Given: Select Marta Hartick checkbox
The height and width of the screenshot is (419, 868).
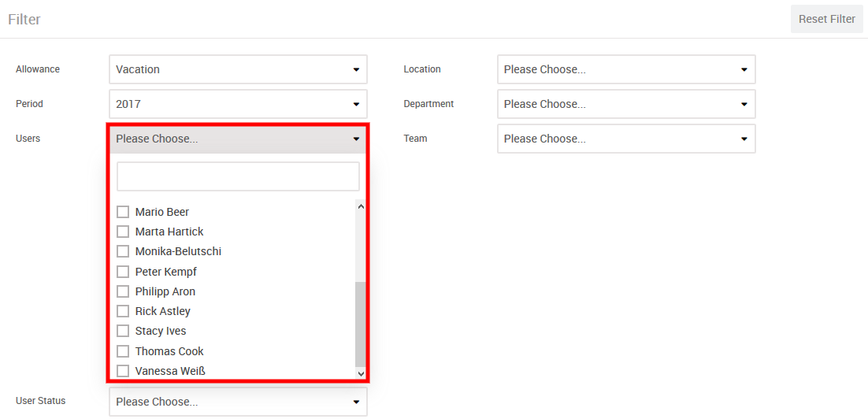Looking at the screenshot, I should 123,232.
